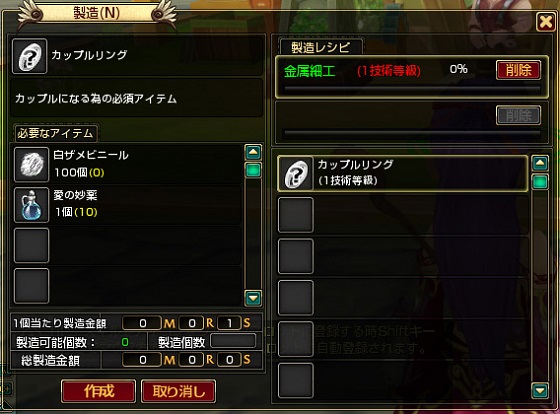
Task: Select the 白ザメビニール material icon
Action: click(31, 165)
